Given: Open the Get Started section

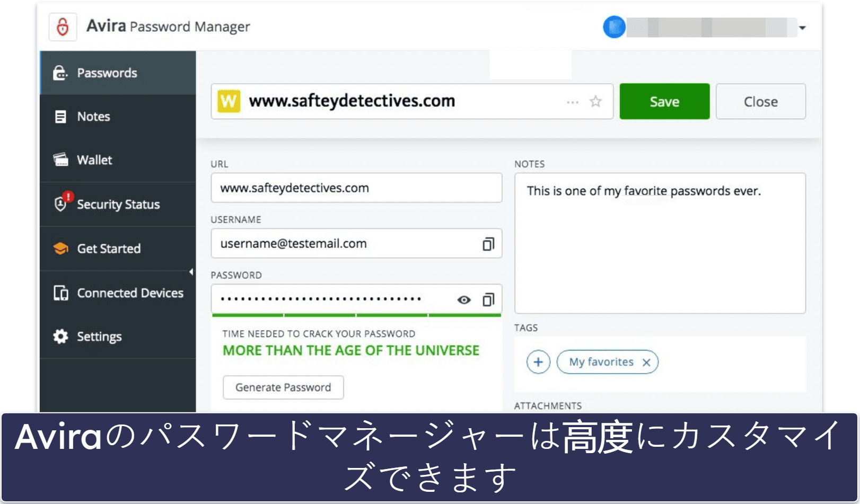Looking at the screenshot, I should pyautogui.click(x=118, y=249).
